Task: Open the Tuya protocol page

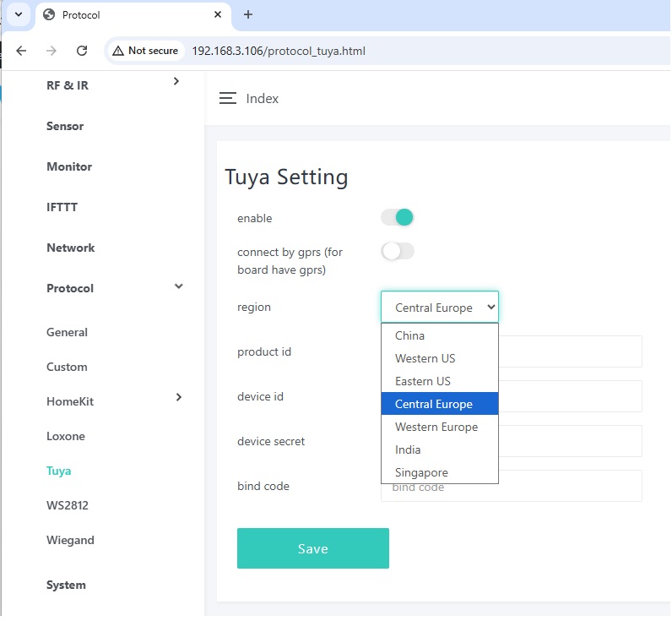Action: 59,471
